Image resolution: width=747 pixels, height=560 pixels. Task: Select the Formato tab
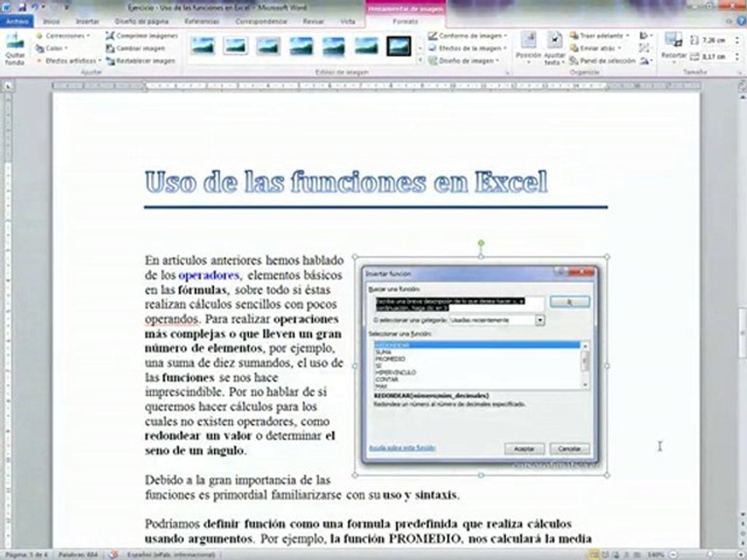click(405, 22)
